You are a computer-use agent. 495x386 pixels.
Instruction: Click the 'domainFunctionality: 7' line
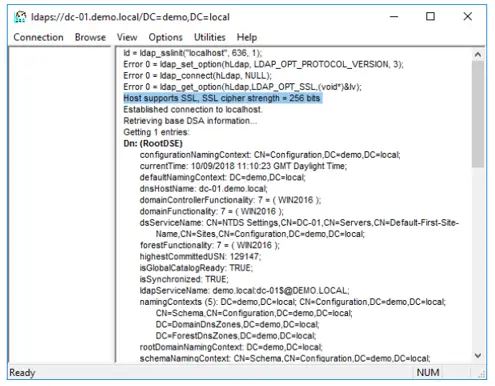(x=212, y=211)
